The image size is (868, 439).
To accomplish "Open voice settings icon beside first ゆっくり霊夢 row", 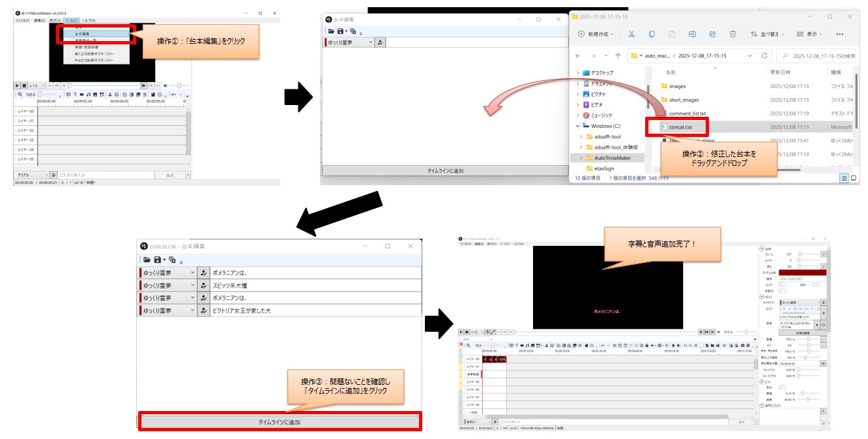I will click(203, 273).
